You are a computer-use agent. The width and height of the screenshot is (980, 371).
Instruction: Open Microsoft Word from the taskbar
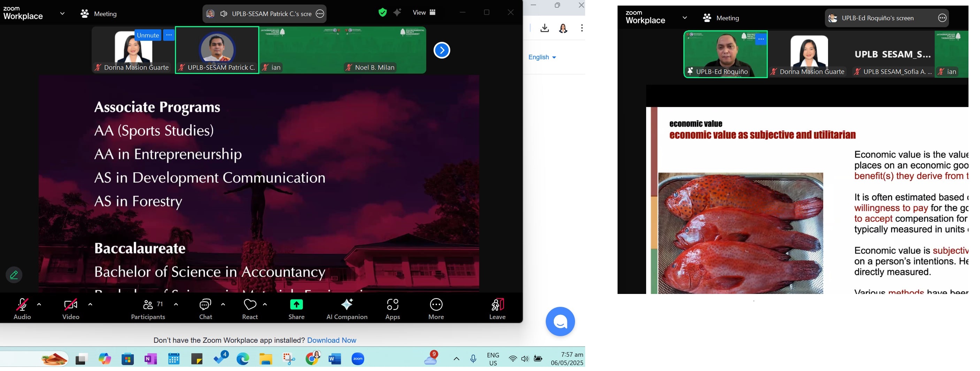[335, 358]
